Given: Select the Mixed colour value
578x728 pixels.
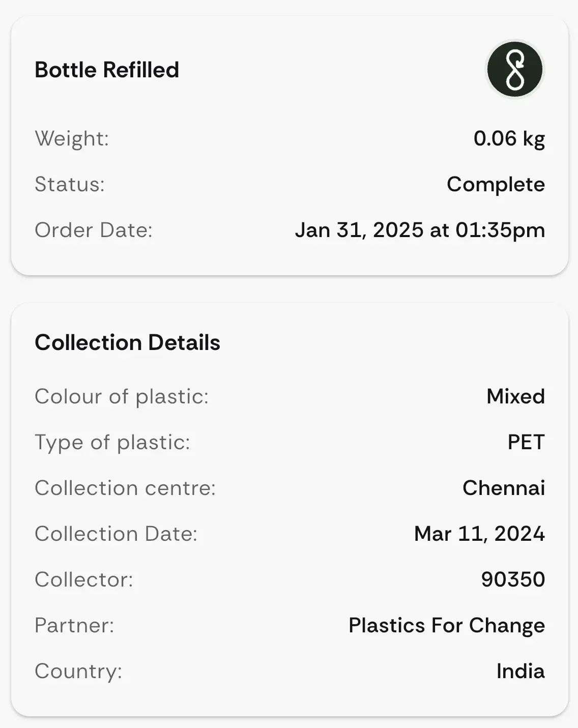Looking at the screenshot, I should pos(515,396).
